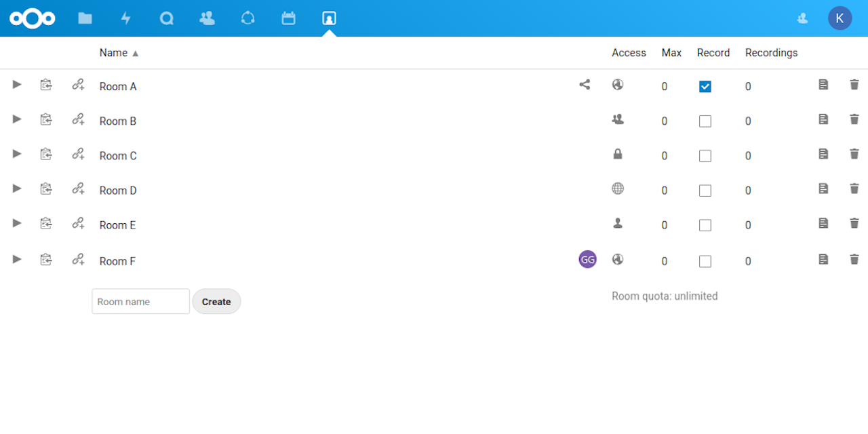Image resolution: width=868 pixels, height=434 pixels.
Task: Edit the Room F name text
Action: [117, 261]
